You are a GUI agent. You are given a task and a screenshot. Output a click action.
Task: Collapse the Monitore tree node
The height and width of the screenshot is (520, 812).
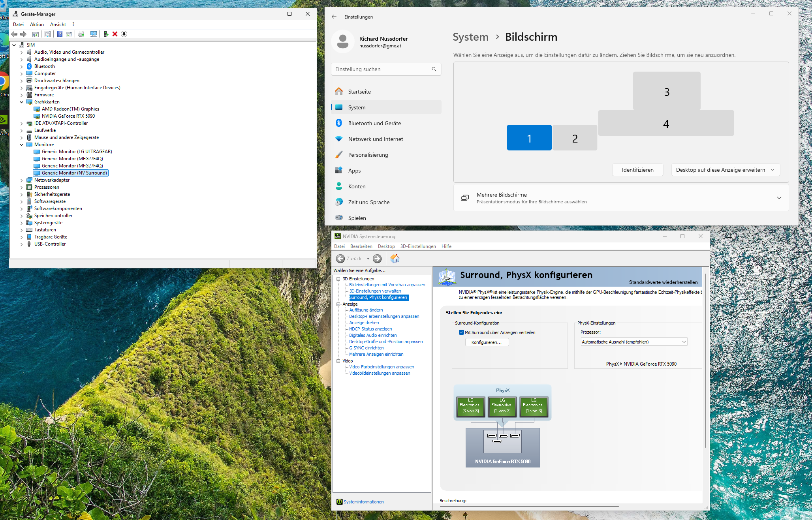[x=22, y=144]
